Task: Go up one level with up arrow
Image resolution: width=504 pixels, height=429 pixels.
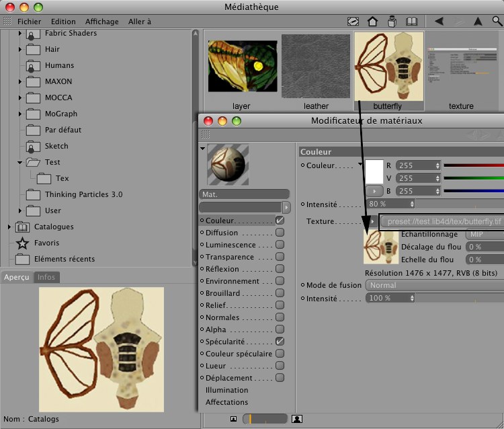Action: [x=478, y=22]
